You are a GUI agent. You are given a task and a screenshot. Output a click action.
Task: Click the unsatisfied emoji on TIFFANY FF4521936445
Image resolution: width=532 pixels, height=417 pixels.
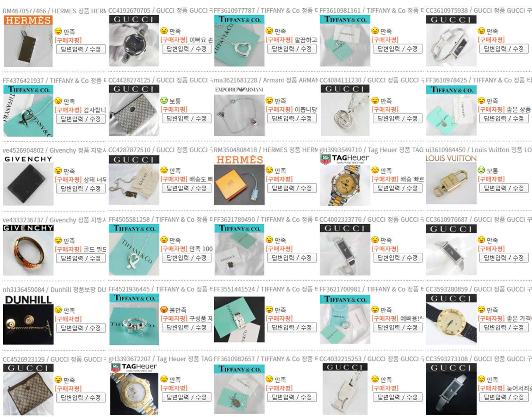(164, 310)
